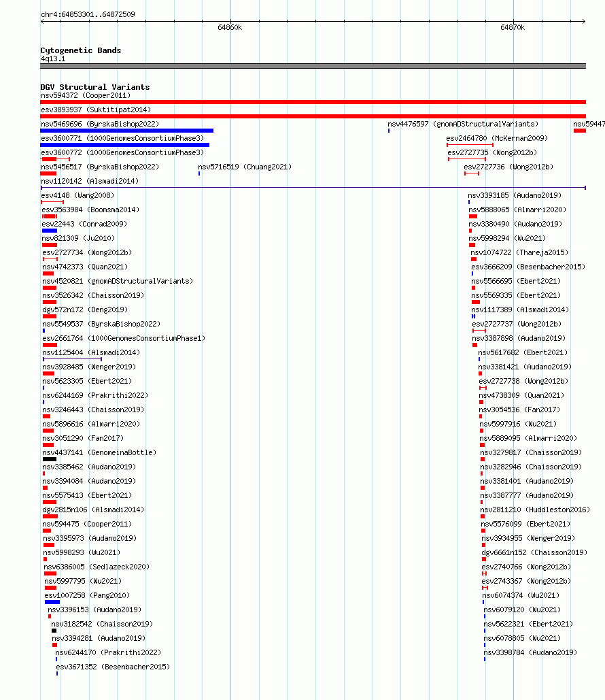The height and width of the screenshot is (700, 605).
Task: Click the 64870k ruler tick label
Action: click(513, 28)
